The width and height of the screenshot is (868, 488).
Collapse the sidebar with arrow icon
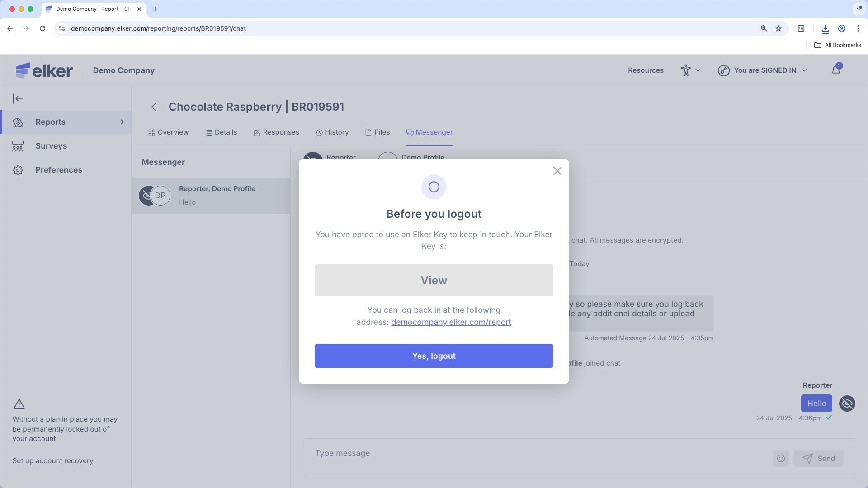pyautogui.click(x=18, y=99)
